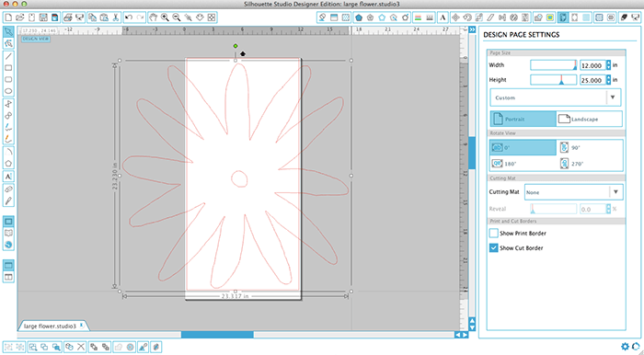
Task: Select the Knife tool
Action: coord(8,201)
